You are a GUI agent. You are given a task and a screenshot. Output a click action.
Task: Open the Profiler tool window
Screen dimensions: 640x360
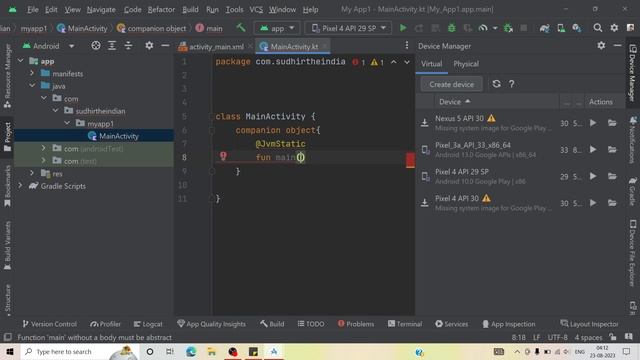click(105, 324)
